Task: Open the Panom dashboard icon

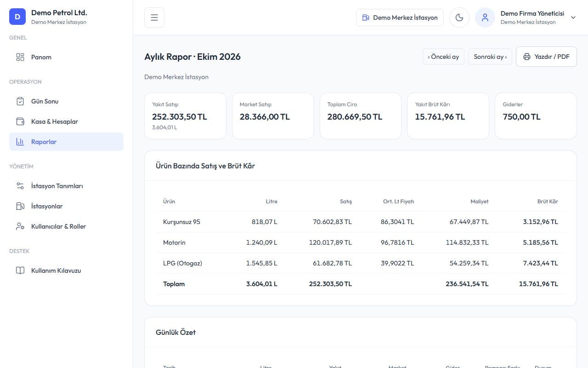Action: 20,57
